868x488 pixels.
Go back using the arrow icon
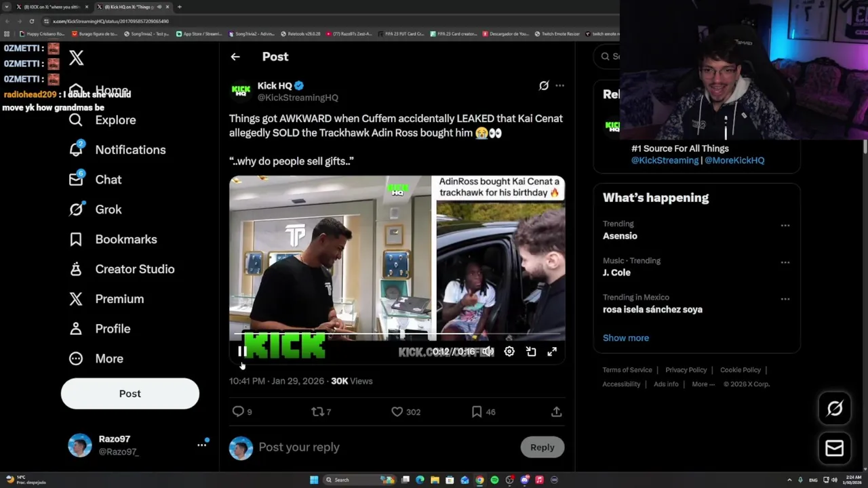(x=235, y=57)
